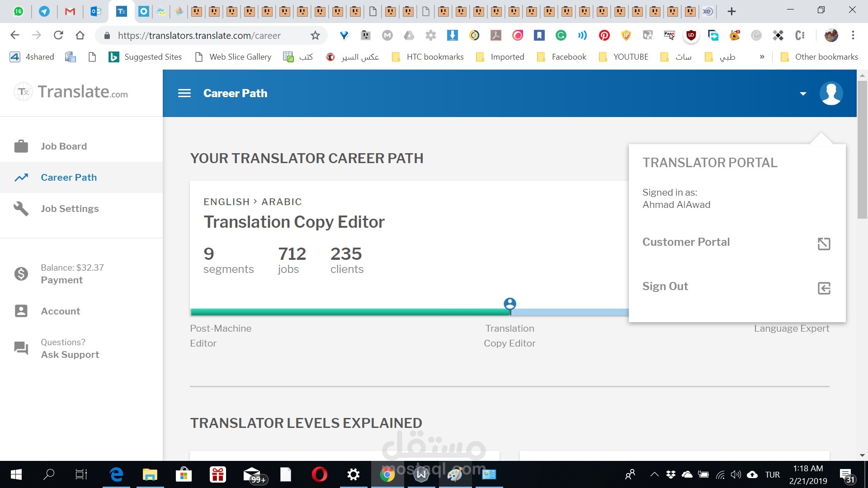Open the Action Center notifications
This screenshot has height=488, width=868.
[847, 475]
